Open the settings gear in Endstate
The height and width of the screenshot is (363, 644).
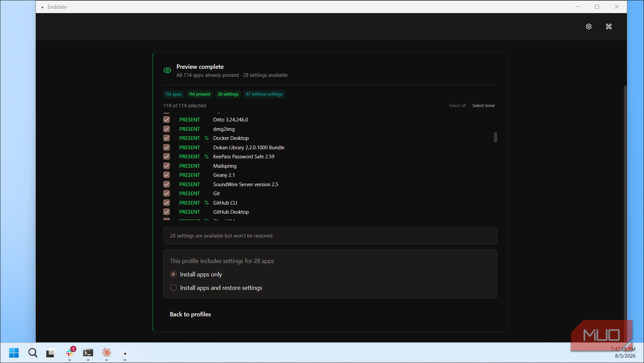pyautogui.click(x=589, y=27)
